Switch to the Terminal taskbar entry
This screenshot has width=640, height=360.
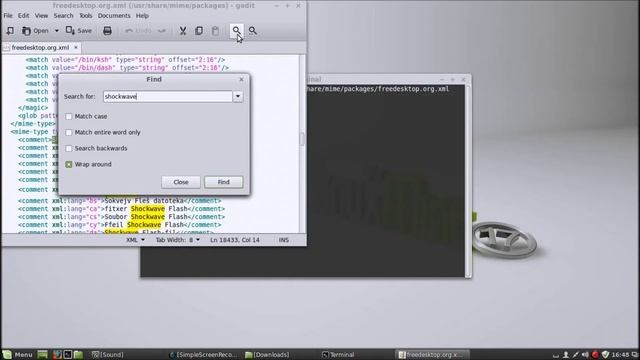338,355
